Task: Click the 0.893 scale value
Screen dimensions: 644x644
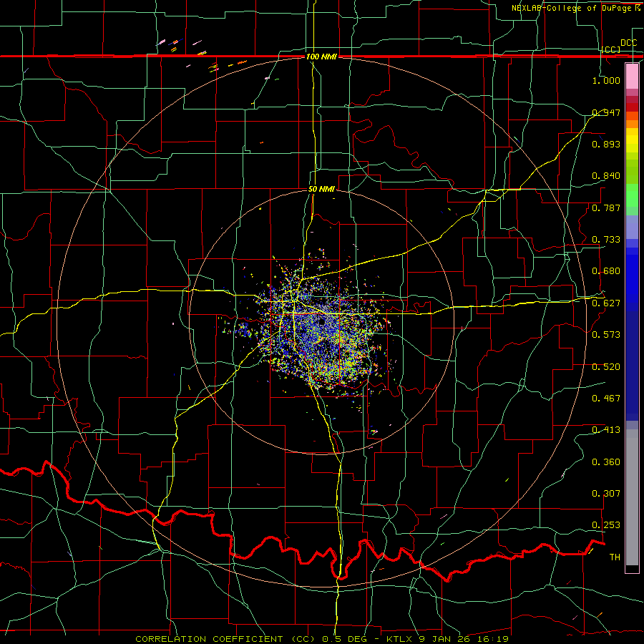Action: point(606,144)
